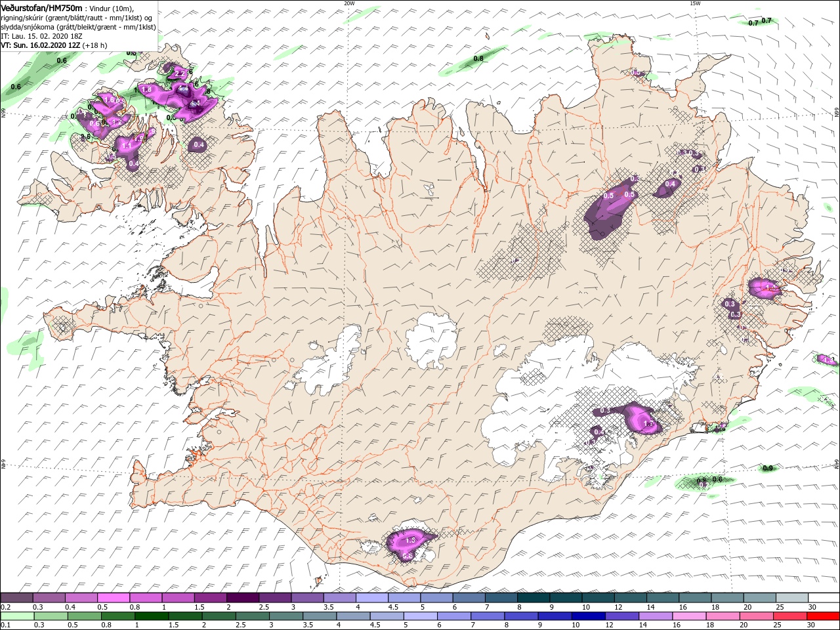Viewport: 840px width, 630px height.
Task: Pick the 20 swatch in the bottom legend row
Action: point(756,616)
